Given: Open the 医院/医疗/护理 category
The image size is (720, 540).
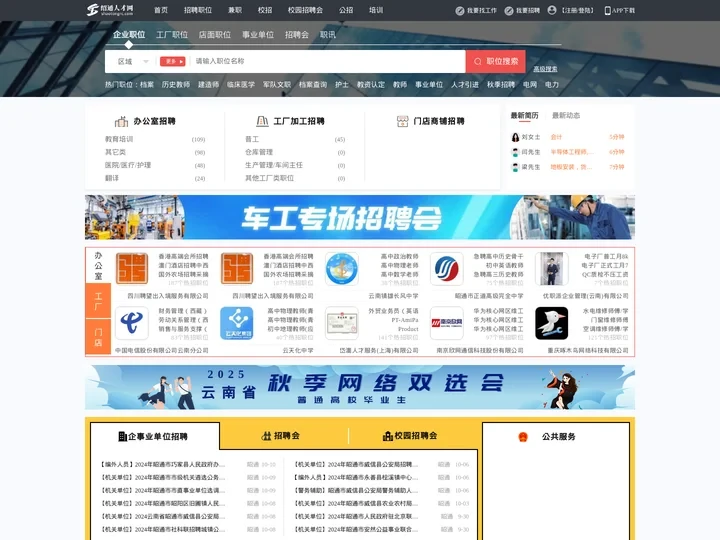Looking at the screenshot, I should pyautogui.click(x=128, y=165).
